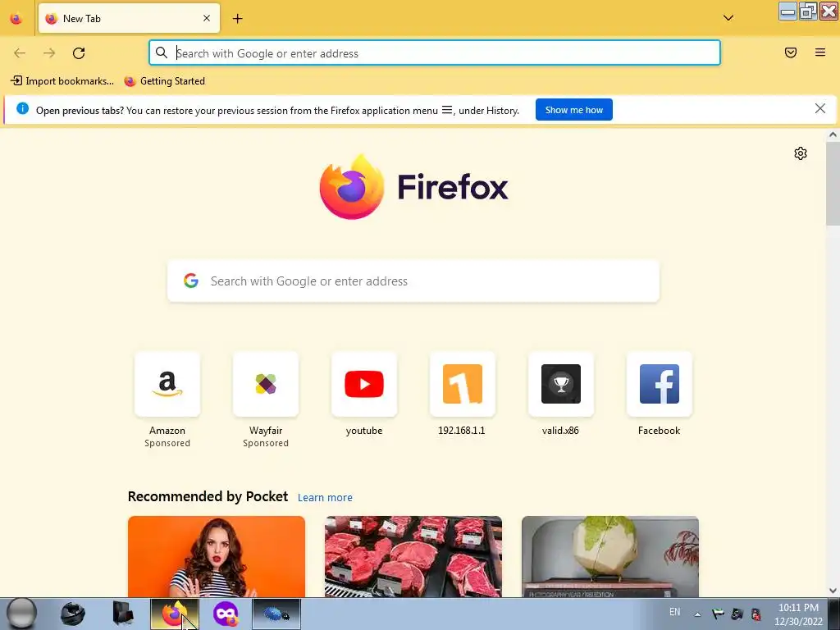The image size is (840, 630).
Task: Click the scrollbar down arrow
Action: click(833, 591)
